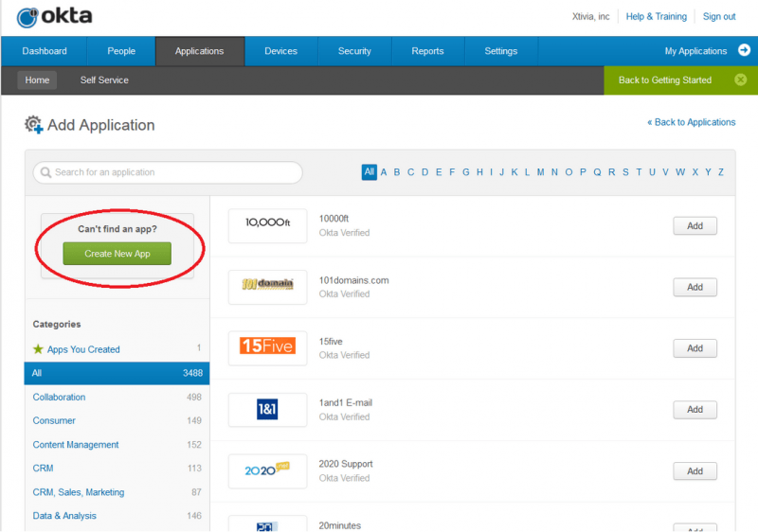Select the Applications tab
Viewport: 758px width, 532px height.
[200, 51]
